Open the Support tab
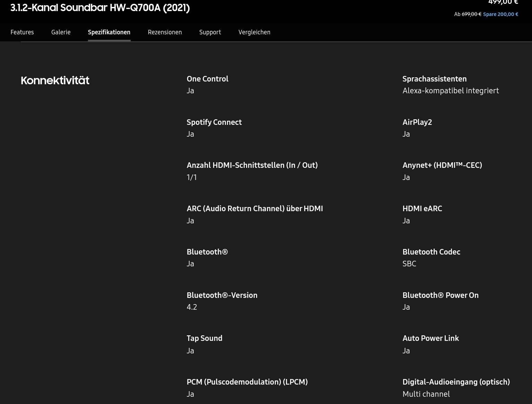 point(210,32)
